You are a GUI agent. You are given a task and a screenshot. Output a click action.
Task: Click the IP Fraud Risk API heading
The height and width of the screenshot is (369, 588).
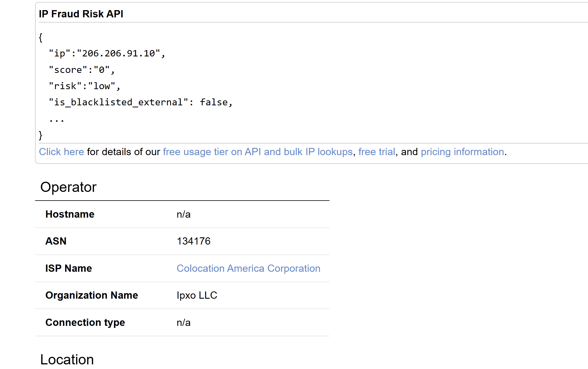point(81,14)
